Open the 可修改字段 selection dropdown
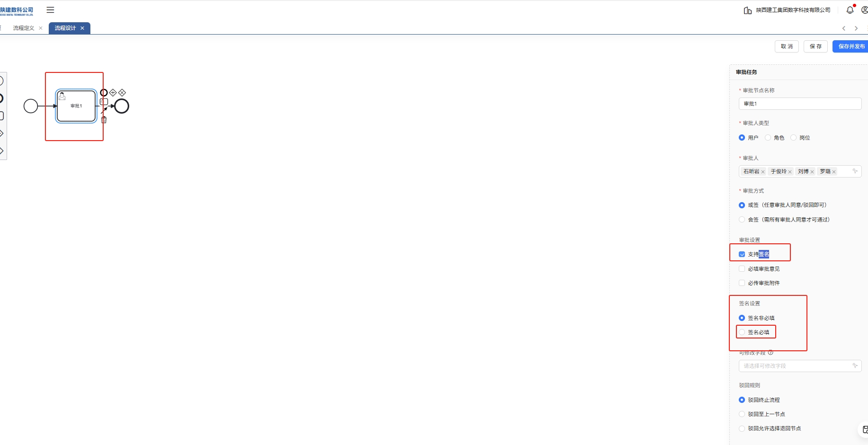 [x=800, y=366]
